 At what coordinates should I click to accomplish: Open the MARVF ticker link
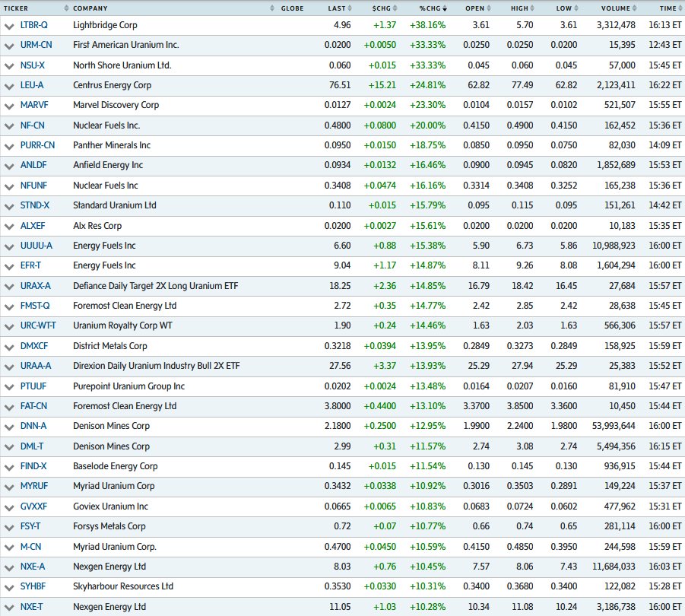pos(34,105)
